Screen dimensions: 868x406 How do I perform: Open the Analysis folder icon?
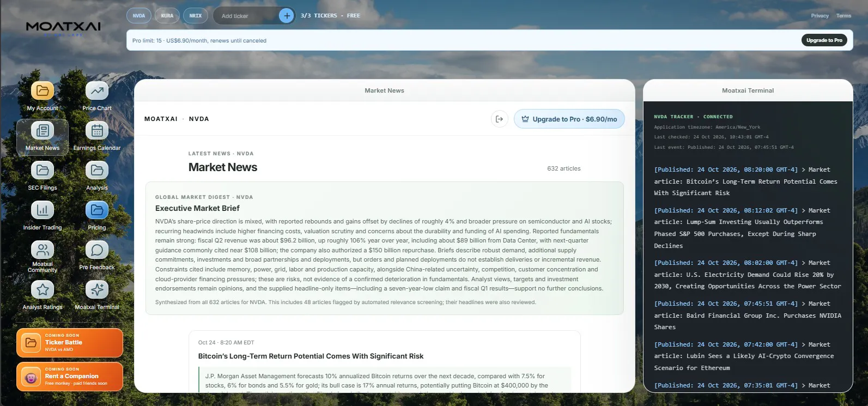[x=97, y=171]
